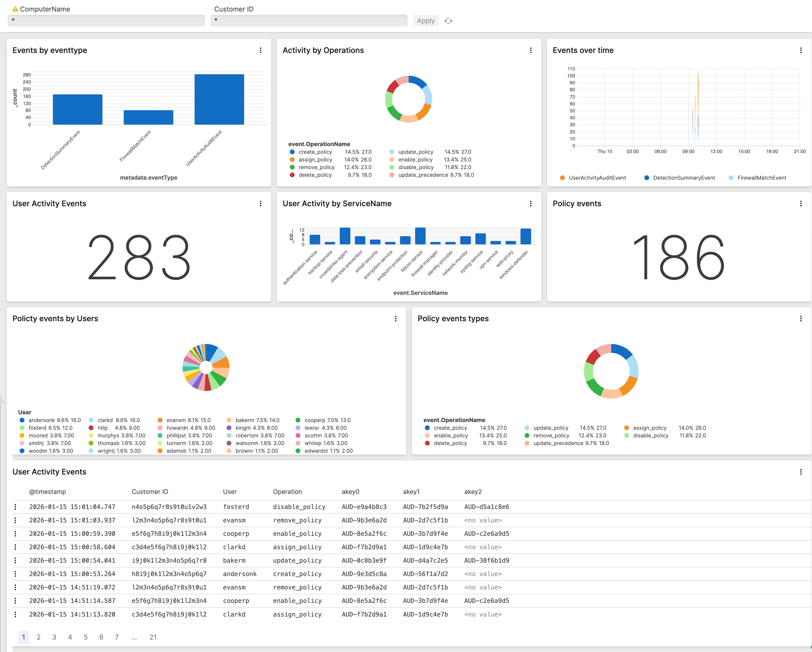Click the Apply button
The height and width of the screenshot is (652, 812).
[426, 21]
